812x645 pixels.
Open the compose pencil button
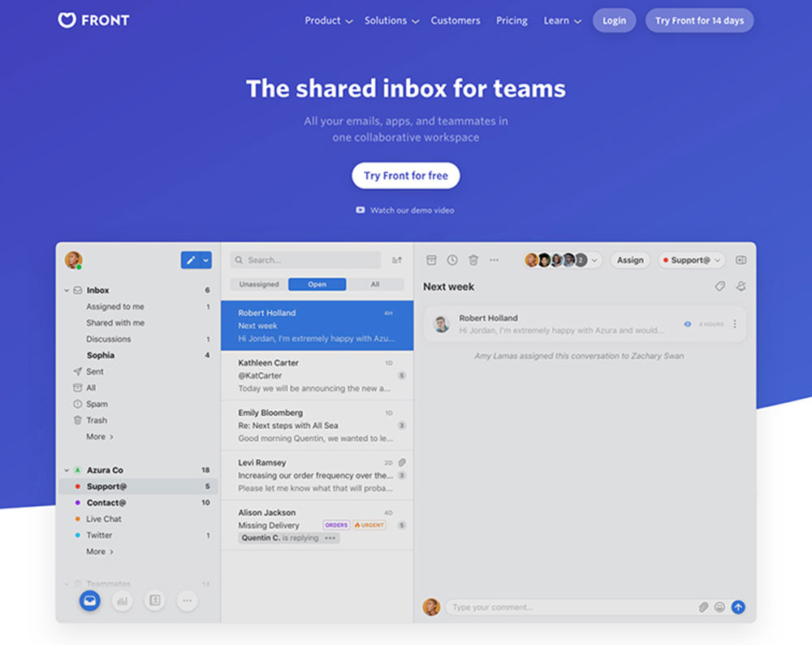[x=191, y=260]
